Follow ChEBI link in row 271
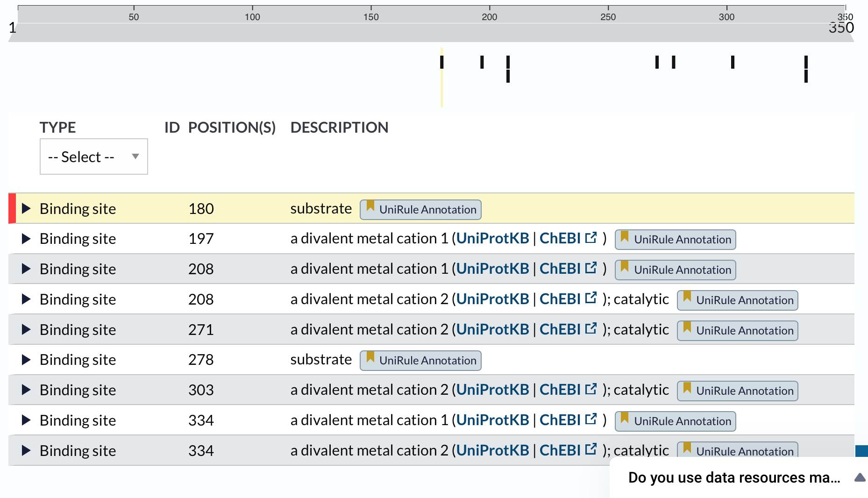Screen dimensions: 868x498 coord(568,329)
